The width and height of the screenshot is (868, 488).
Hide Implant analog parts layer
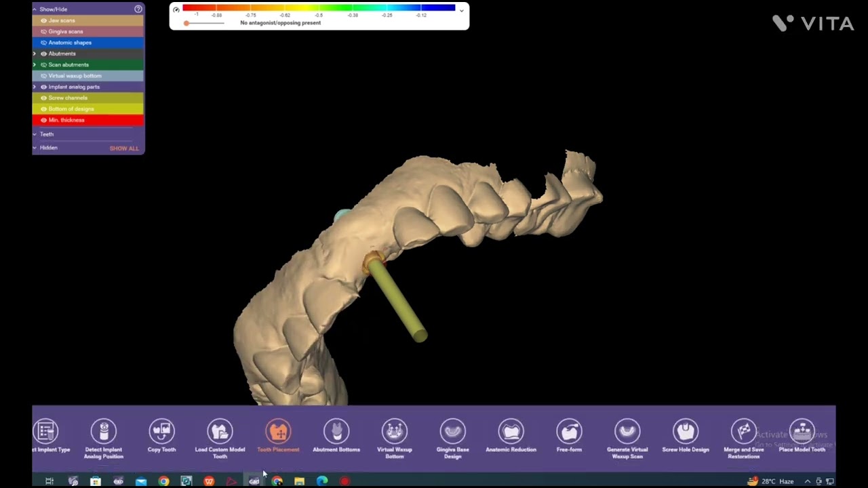tap(44, 87)
